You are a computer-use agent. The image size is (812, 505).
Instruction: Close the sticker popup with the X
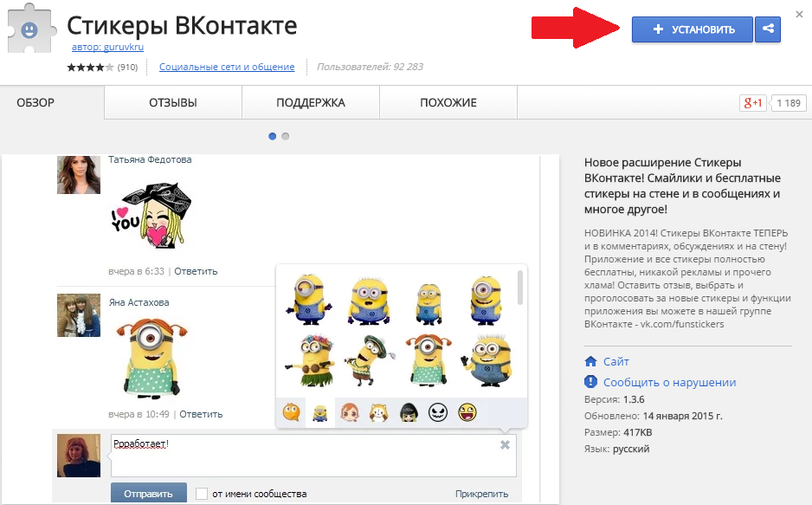click(505, 445)
